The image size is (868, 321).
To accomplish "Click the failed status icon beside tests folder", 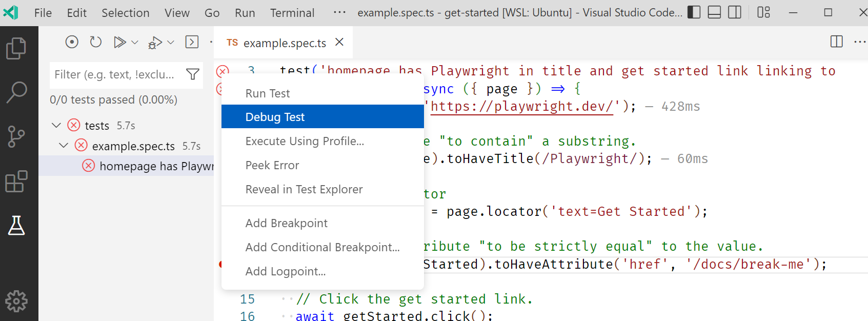I will (x=74, y=125).
